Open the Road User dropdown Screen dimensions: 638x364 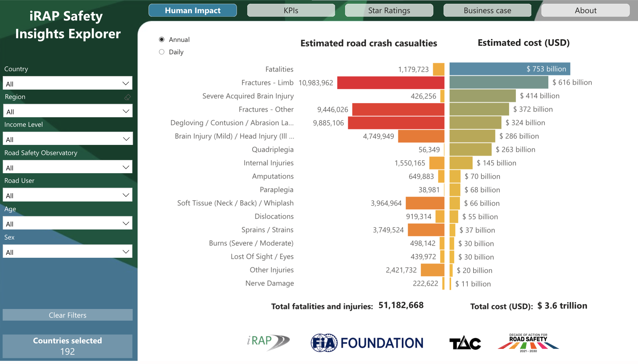coord(68,195)
